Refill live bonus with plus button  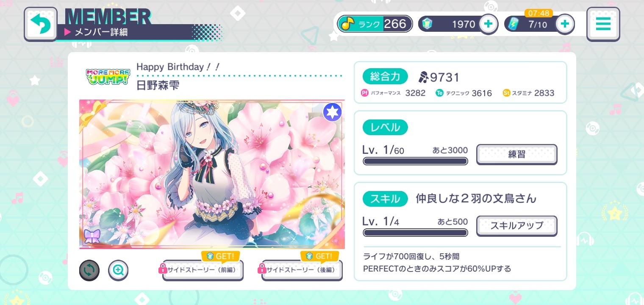coord(564,24)
